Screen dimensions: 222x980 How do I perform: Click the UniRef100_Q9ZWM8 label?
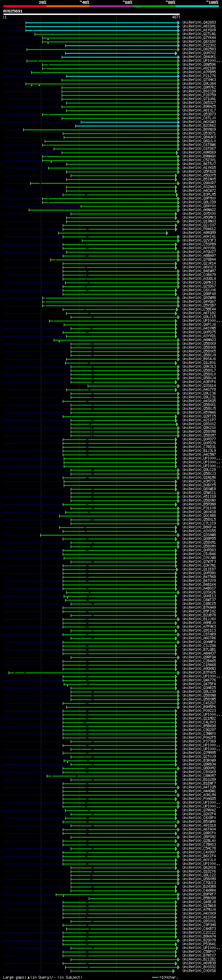[x=199, y=298]
